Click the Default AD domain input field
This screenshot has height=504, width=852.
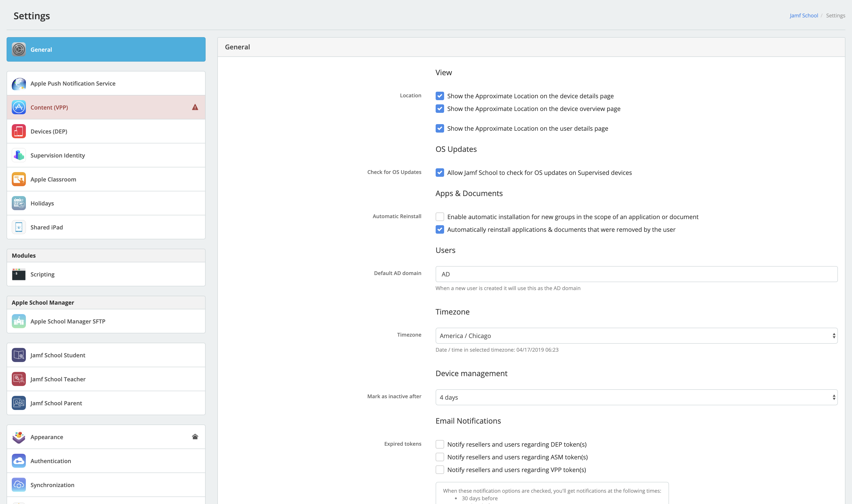click(x=637, y=274)
